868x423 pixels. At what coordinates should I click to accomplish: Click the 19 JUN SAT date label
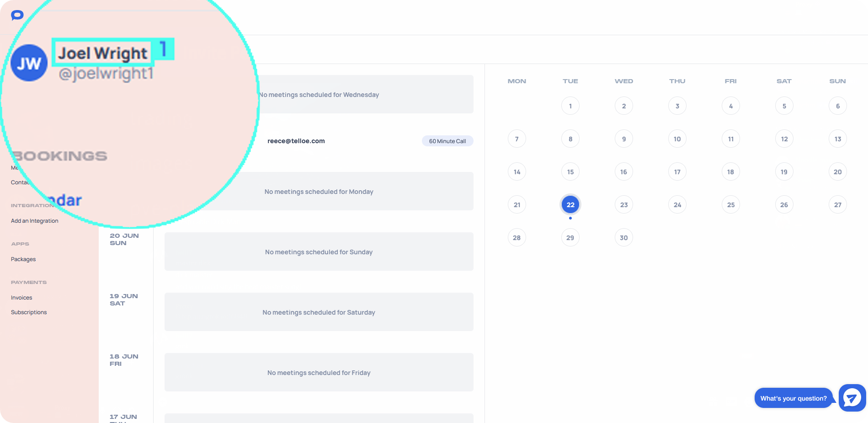click(x=123, y=300)
